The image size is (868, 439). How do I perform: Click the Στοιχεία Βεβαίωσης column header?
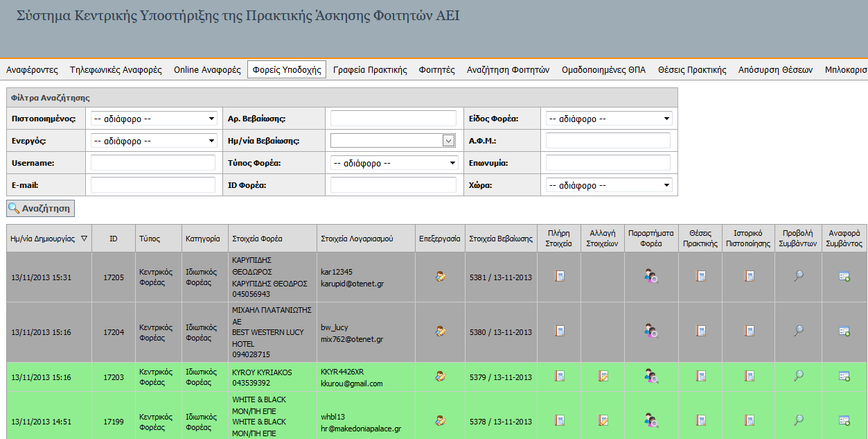tap(501, 239)
